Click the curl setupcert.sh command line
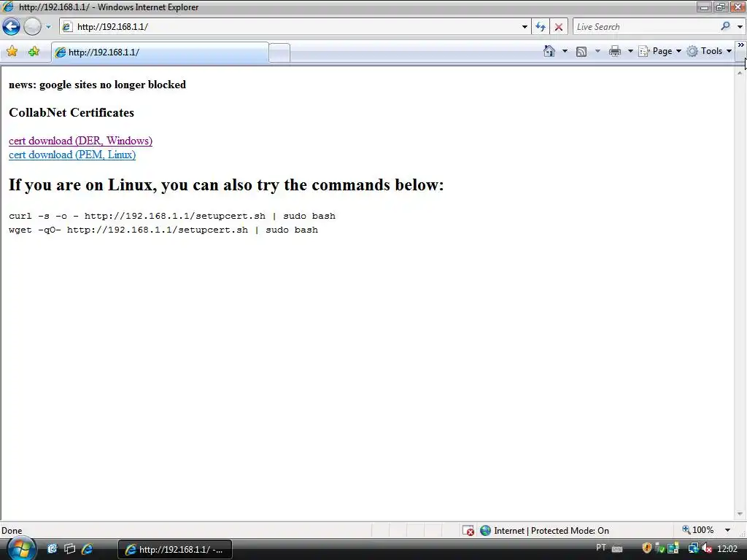Viewport: 747px width, 560px height. coord(172,216)
